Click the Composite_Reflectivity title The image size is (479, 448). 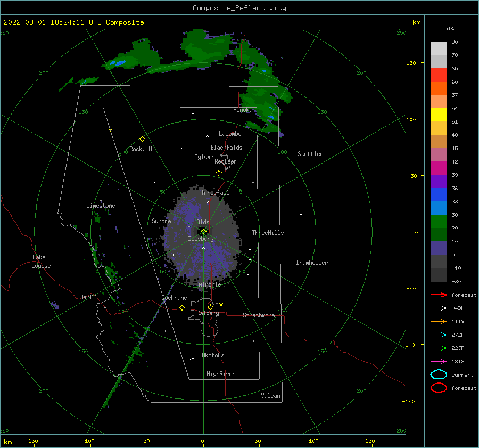tap(240, 8)
